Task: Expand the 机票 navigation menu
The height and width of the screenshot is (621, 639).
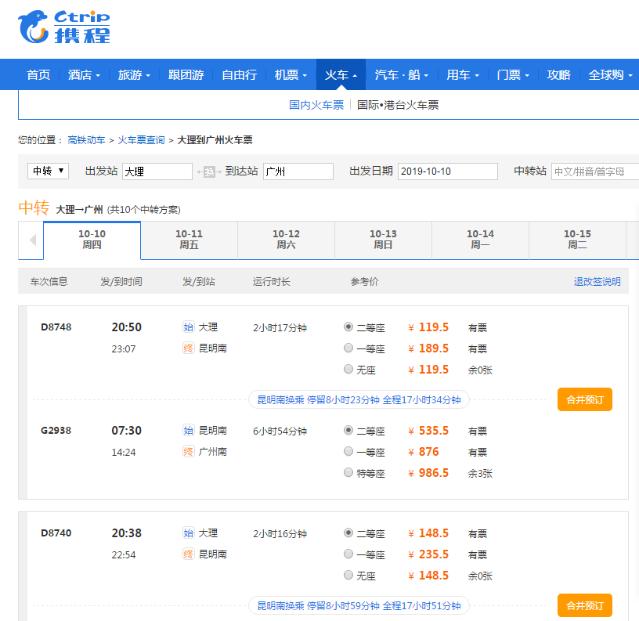Action: (290, 75)
